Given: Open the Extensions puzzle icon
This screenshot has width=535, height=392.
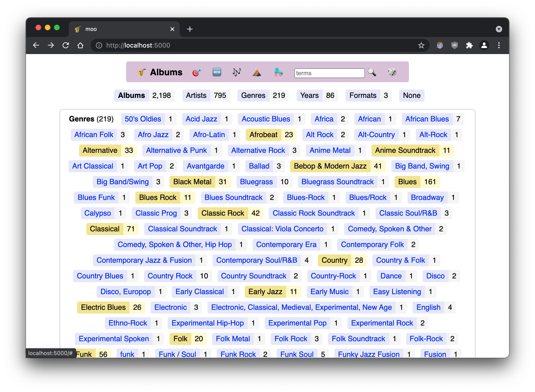Looking at the screenshot, I should (x=469, y=45).
